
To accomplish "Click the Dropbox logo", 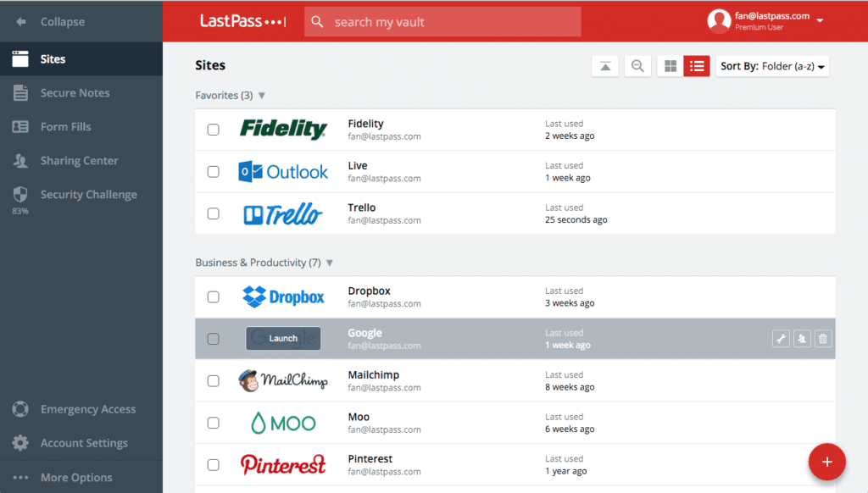I will (283, 297).
